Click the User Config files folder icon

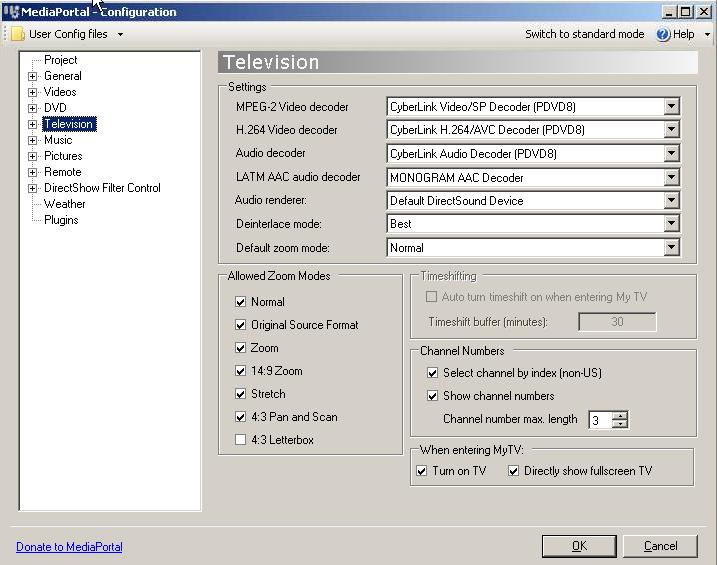coord(18,34)
